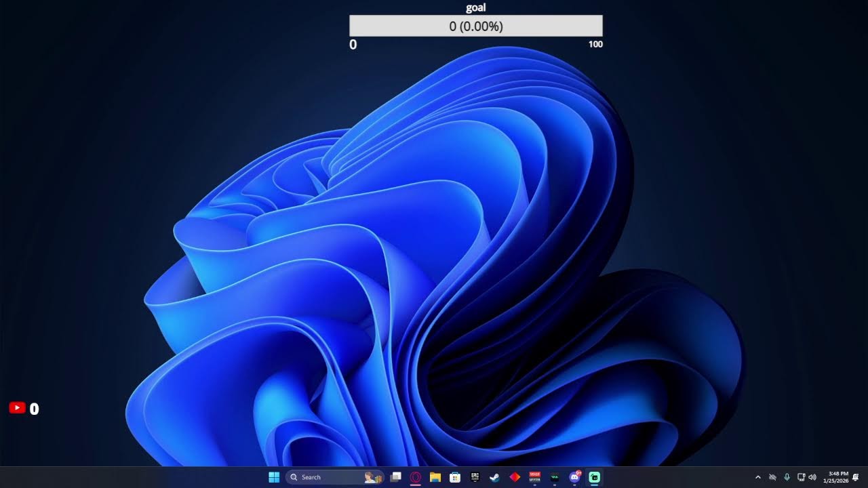Open the notification center bell
The image size is (868, 488).
tap(856, 477)
